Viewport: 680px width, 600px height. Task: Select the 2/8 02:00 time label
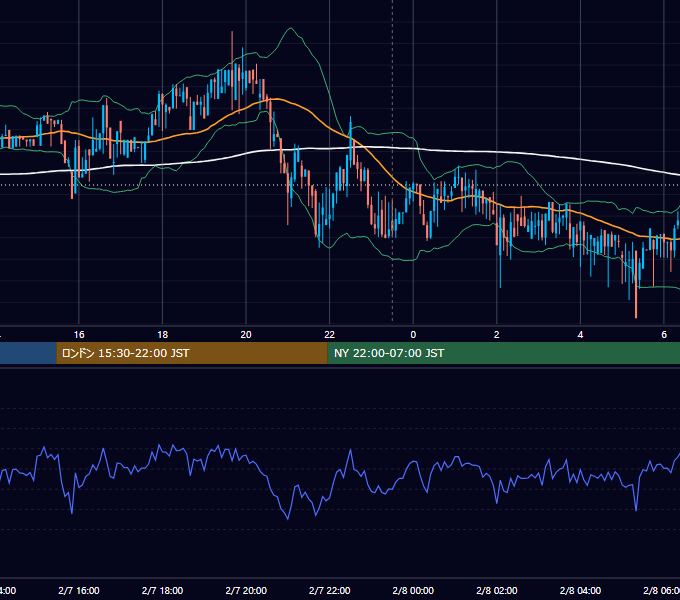point(497,590)
